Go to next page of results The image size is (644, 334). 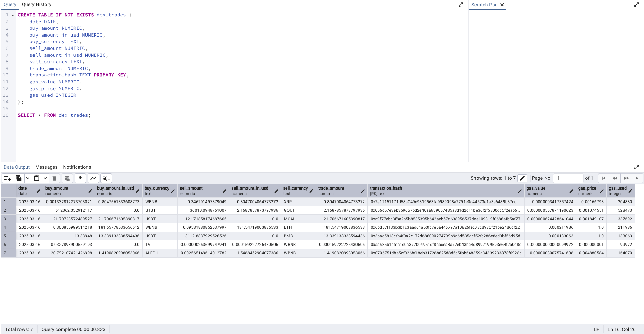tap(626, 178)
